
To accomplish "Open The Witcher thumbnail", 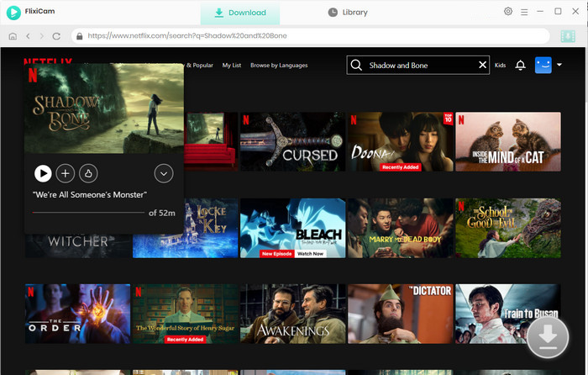I will point(77,246).
